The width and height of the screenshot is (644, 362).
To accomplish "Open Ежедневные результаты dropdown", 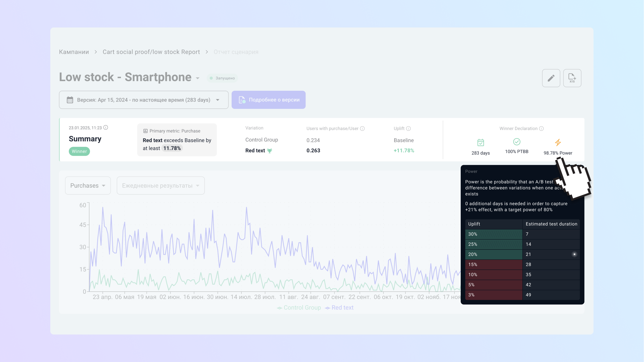I will click(x=160, y=185).
